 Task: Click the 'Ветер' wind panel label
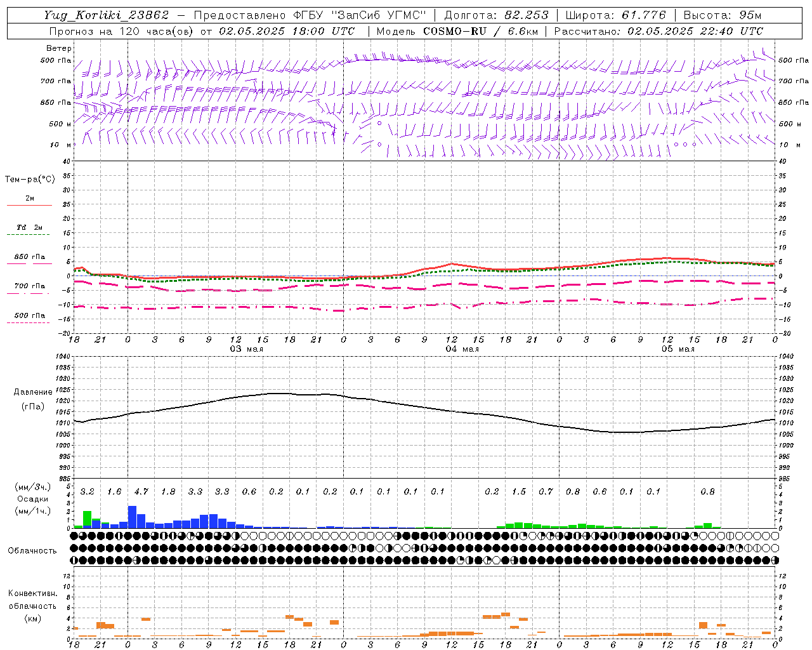(58, 48)
